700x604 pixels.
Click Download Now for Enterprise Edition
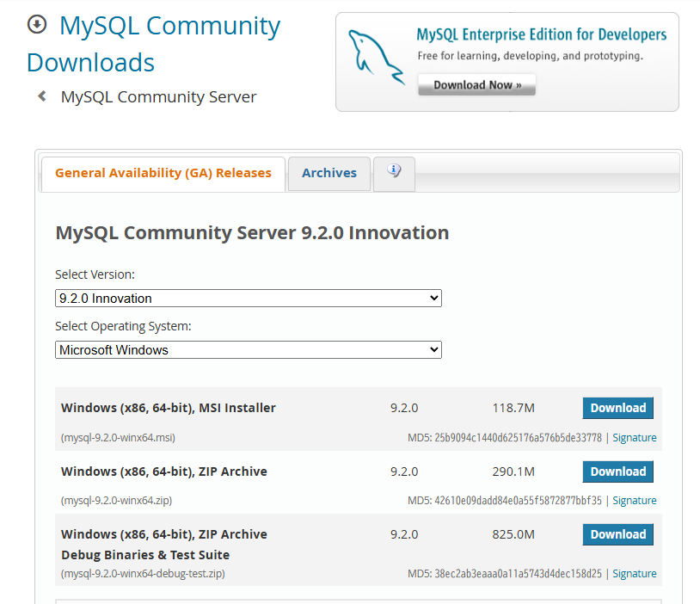[476, 85]
